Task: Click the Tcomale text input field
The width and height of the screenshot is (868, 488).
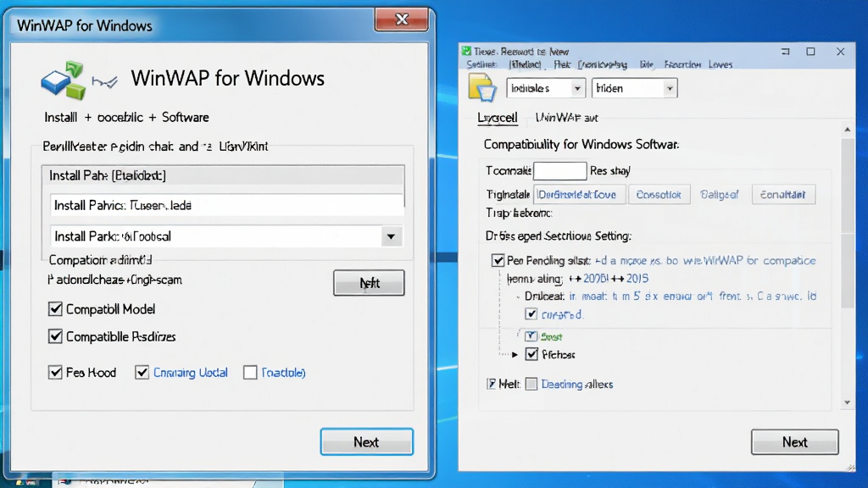Action: [x=559, y=171]
